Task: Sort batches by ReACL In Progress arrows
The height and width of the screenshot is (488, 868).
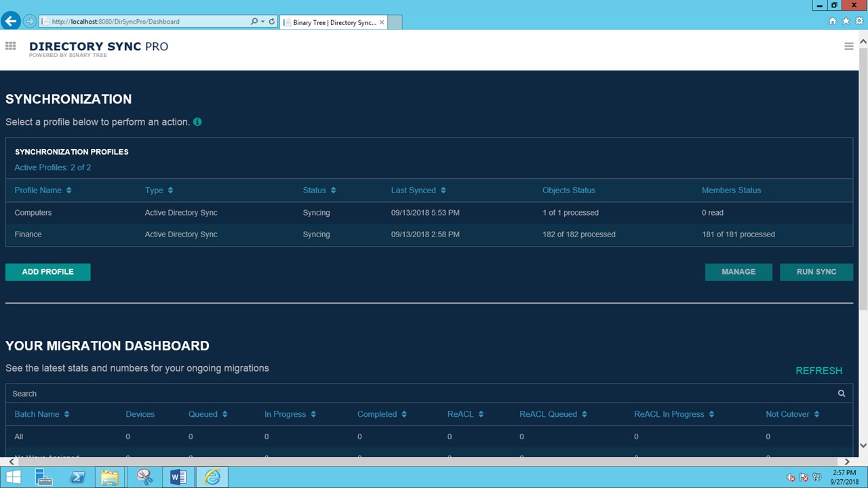Action: [x=711, y=414]
